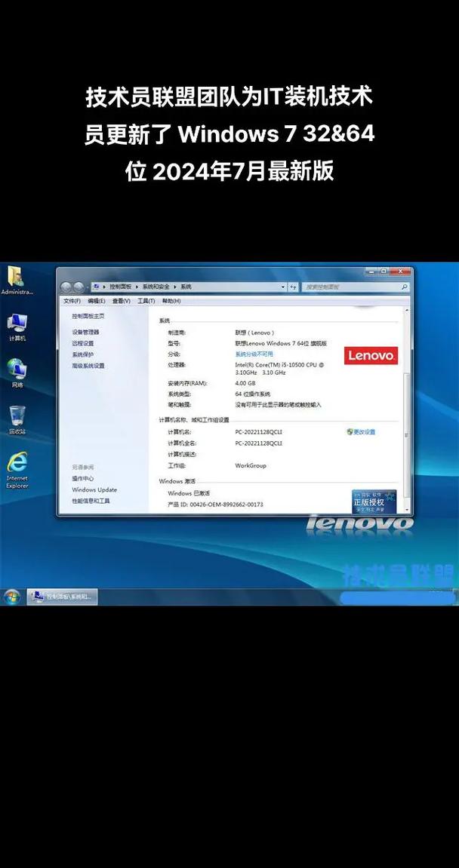Open the 计算机 desktop icon

click(x=17, y=324)
